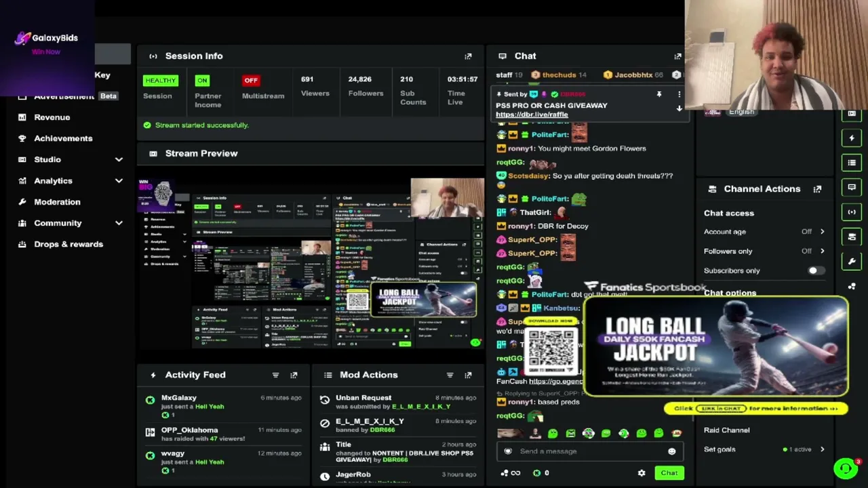Toggle the Partner Income ON badge
The image size is (868, 488).
(x=202, y=81)
